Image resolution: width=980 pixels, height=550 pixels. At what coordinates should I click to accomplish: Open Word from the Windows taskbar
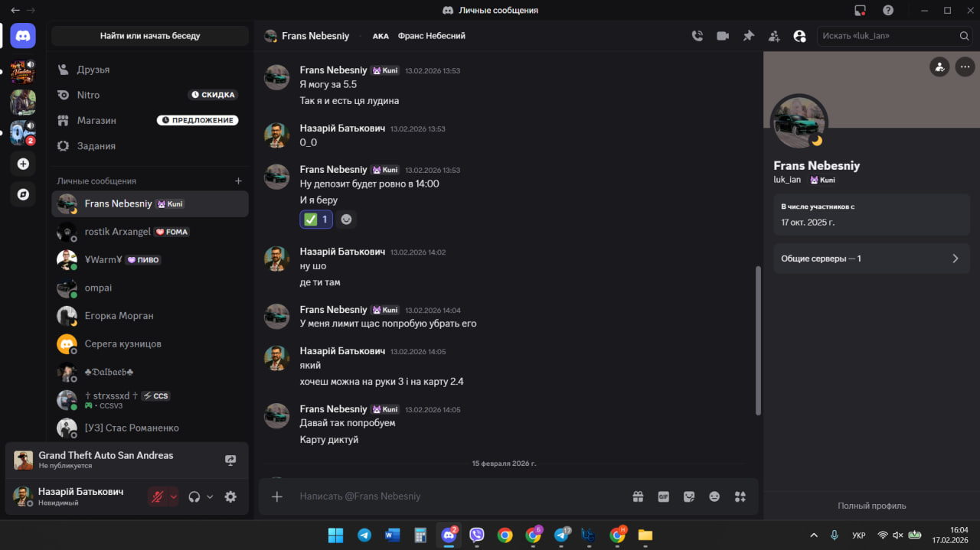coord(393,535)
